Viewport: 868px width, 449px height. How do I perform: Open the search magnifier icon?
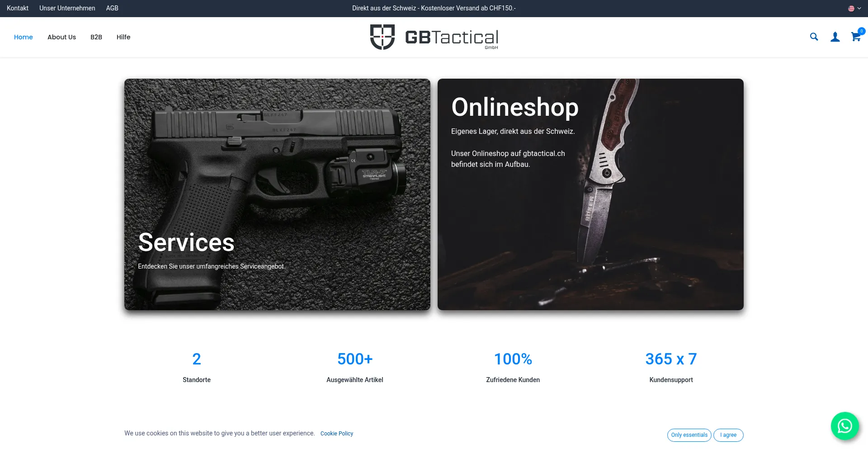(x=814, y=37)
